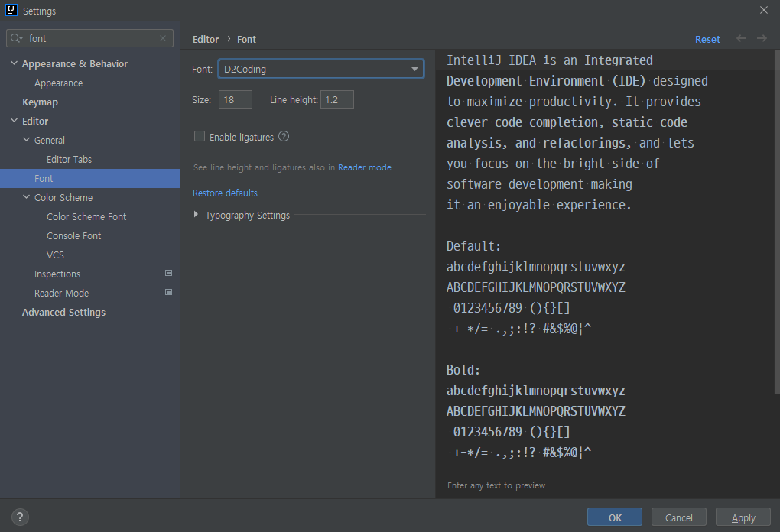Expand Typography Settings section

coord(196,214)
